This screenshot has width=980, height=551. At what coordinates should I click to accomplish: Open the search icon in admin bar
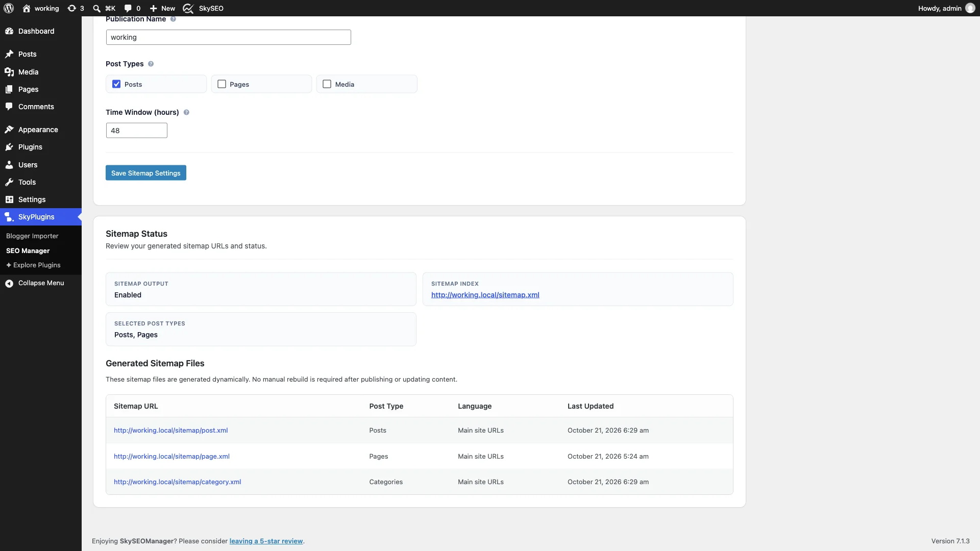pyautogui.click(x=96, y=8)
